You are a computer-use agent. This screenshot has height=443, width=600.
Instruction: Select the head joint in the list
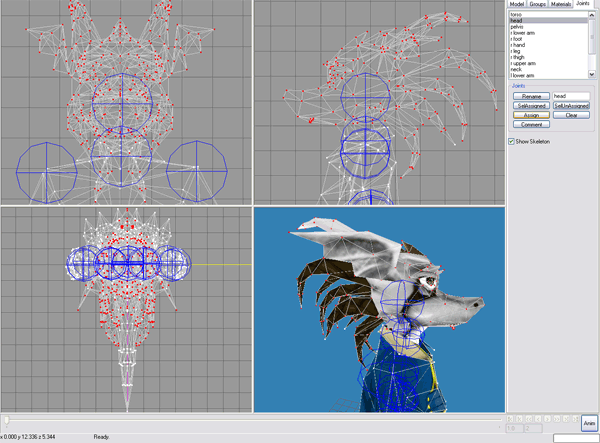[x=548, y=21]
